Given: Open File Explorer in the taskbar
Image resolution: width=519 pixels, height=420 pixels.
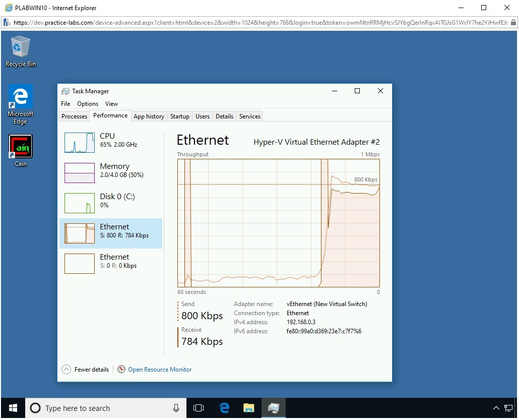Looking at the screenshot, I should pos(248,408).
